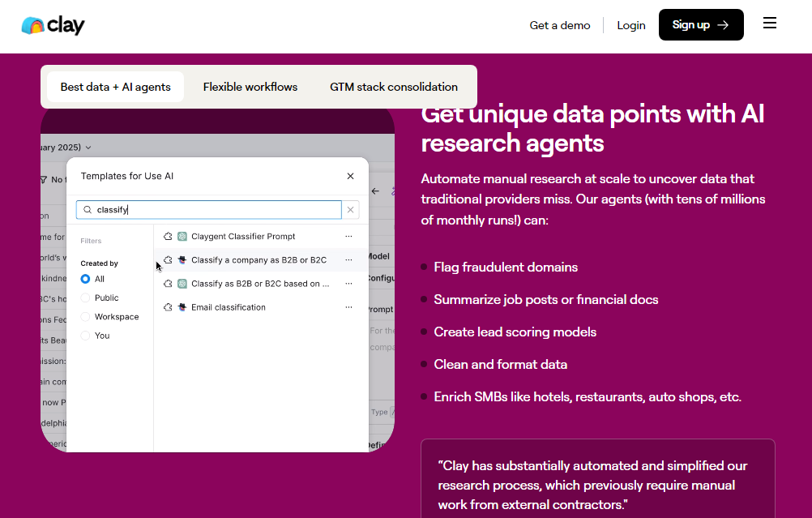Choose the Workspace radio option
The width and height of the screenshot is (812, 518).
point(85,317)
